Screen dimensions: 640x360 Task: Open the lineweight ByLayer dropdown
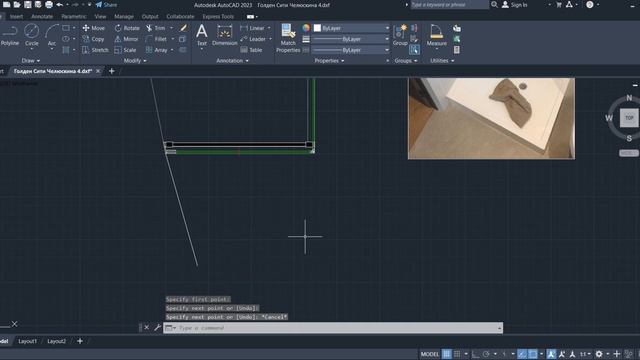tap(351, 39)
